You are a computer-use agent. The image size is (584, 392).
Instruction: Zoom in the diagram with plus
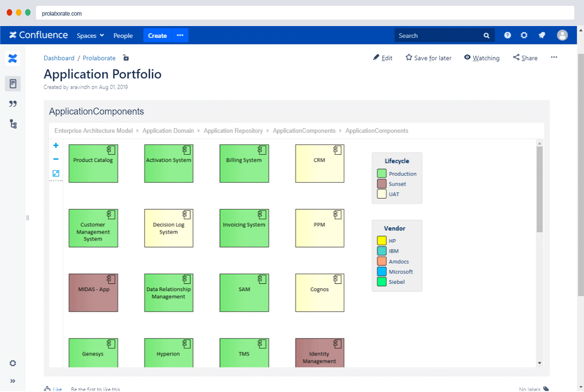pyautogui.click(x=56, y=146)
